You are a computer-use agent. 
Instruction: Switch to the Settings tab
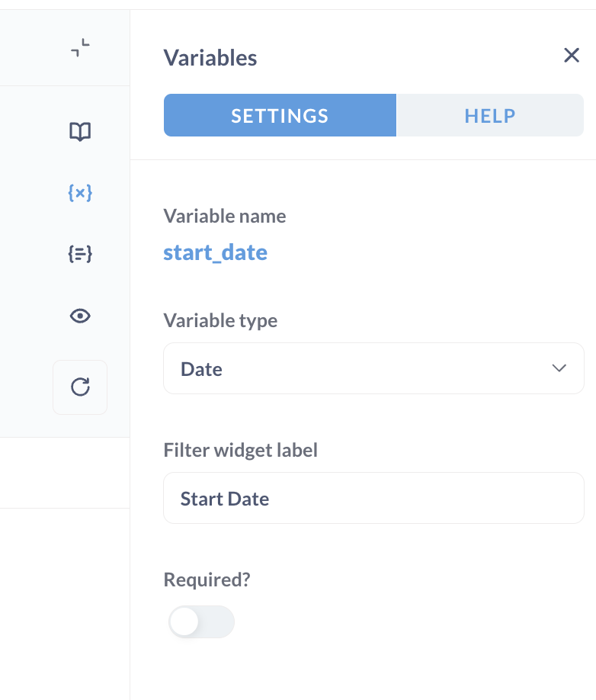[x=280, y=115]
